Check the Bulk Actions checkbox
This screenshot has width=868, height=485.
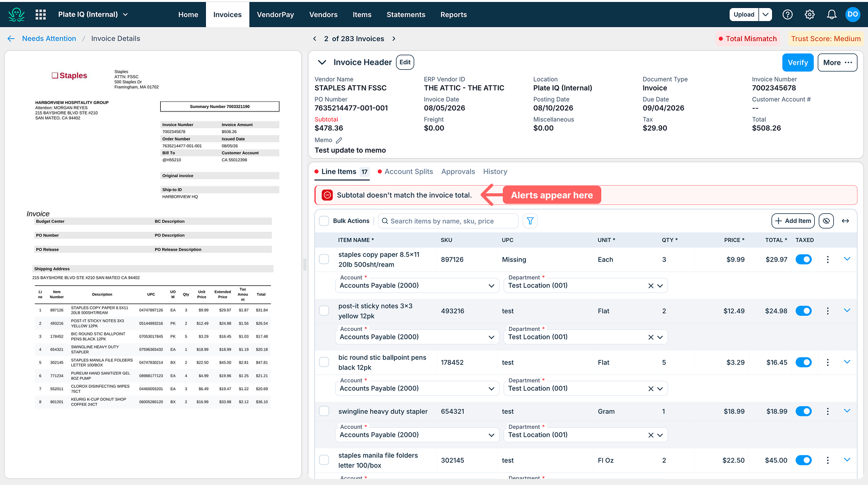324,221
